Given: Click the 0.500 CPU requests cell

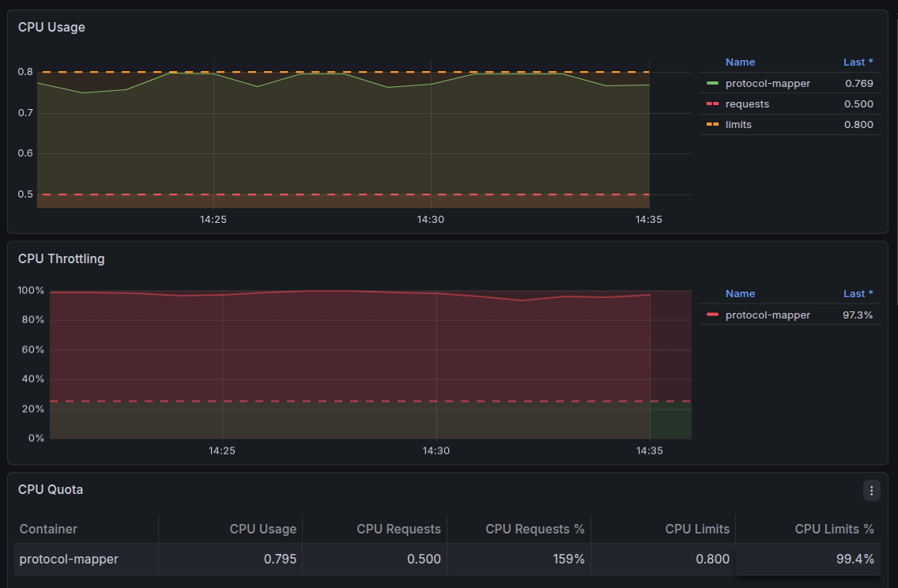Looking at the screenshot, I should [x=375, y=560].
